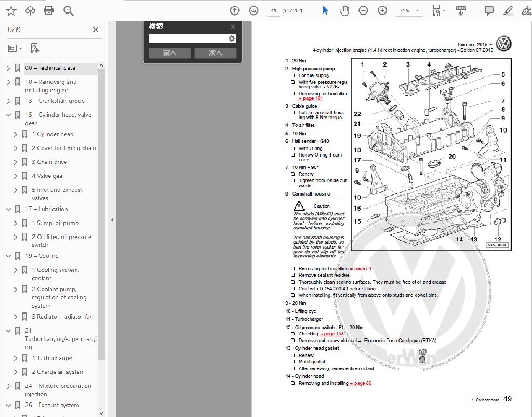Click the find current bookmark icon
The height and width of the screenshot is (417, 532).
point(35,48)
